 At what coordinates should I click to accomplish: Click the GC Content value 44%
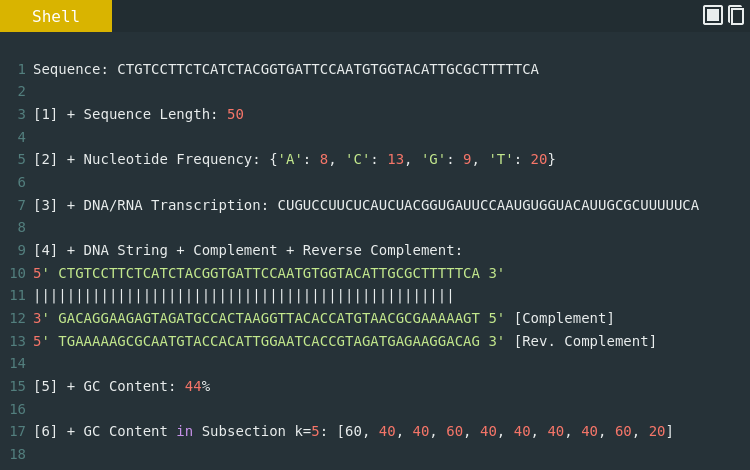[198, 386]
